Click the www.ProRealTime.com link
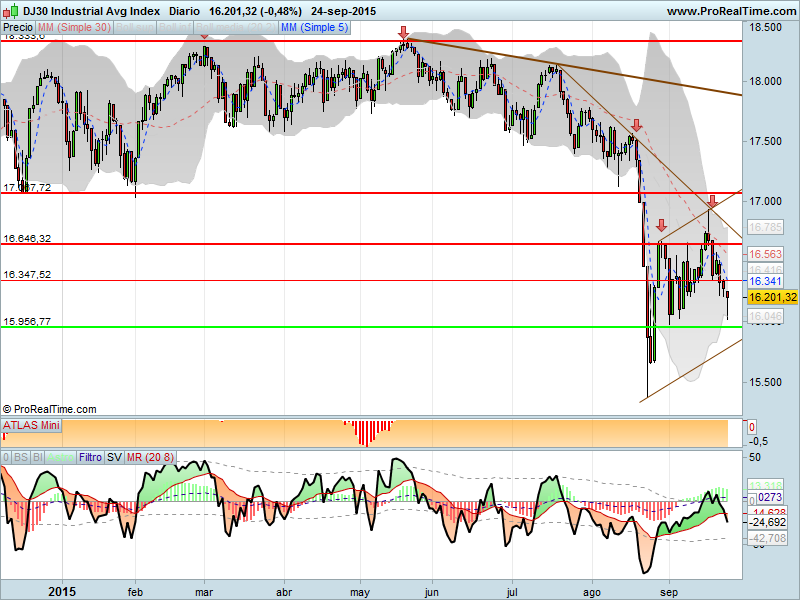Screen dimensions: 800x600 click(732, 11)
